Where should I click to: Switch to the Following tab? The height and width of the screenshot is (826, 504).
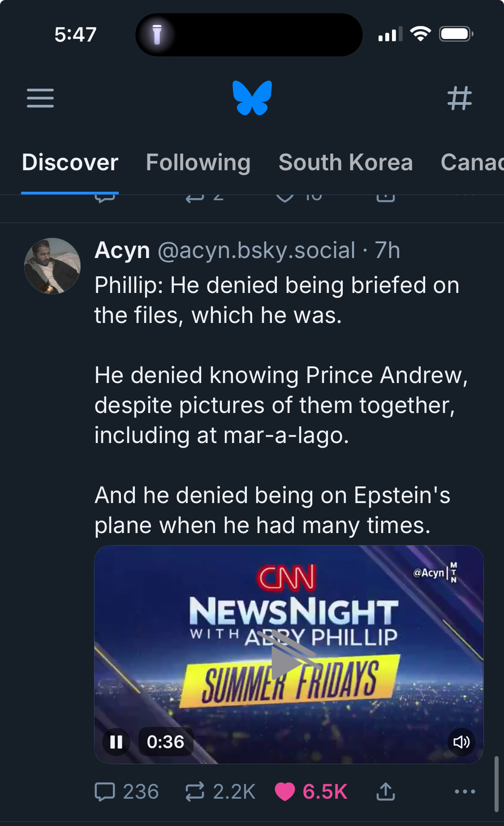(198, 162)
